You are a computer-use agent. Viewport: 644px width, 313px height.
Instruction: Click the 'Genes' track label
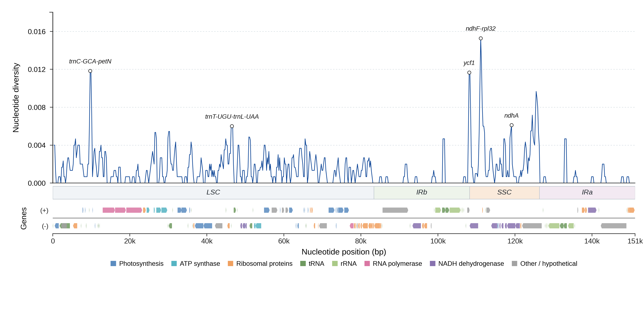pos(24,218)
